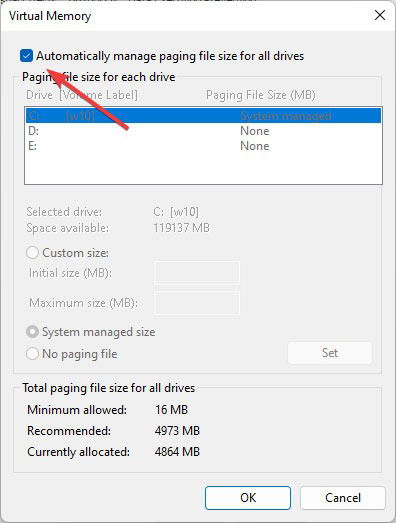
Task: Click empty area of the drive list box
Action: pyautogui.click(x=204, y=168)
